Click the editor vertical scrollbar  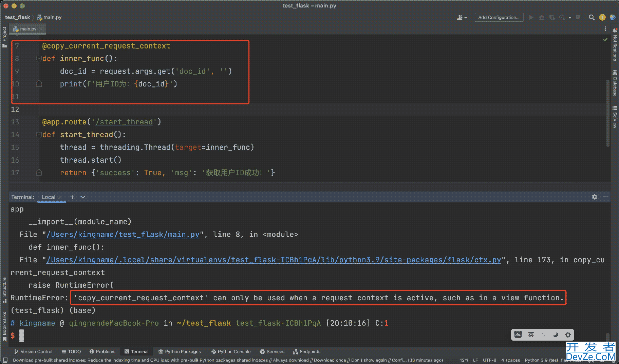coord(607,113)
